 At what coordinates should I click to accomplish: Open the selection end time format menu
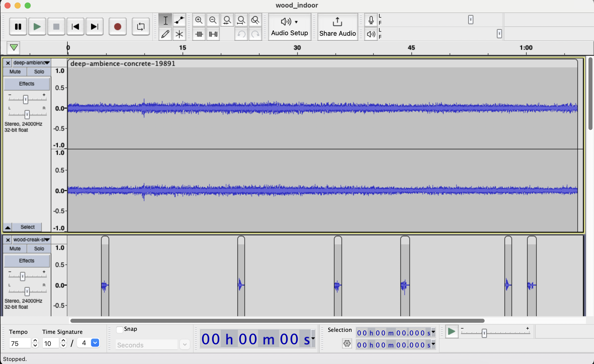click(433, 344)
